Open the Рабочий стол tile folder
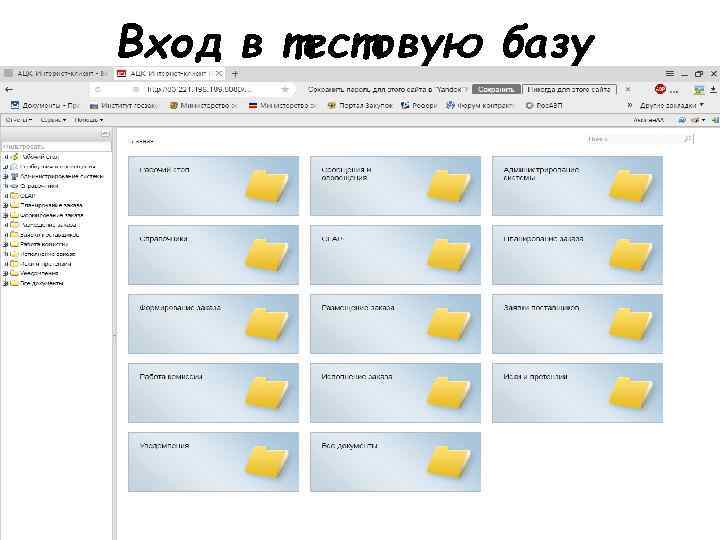The height and width of the screenshot is (540, 720). [x=214, y=186]
